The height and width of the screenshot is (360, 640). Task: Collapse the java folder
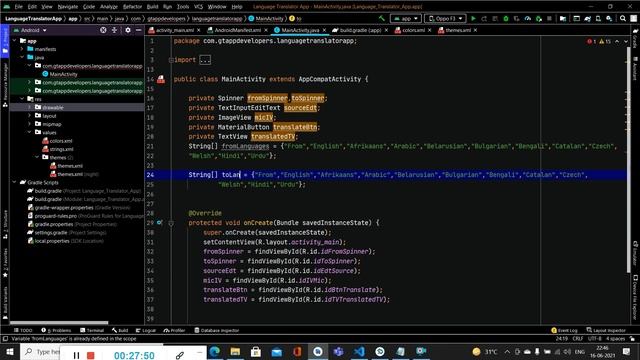coord(22,57)
